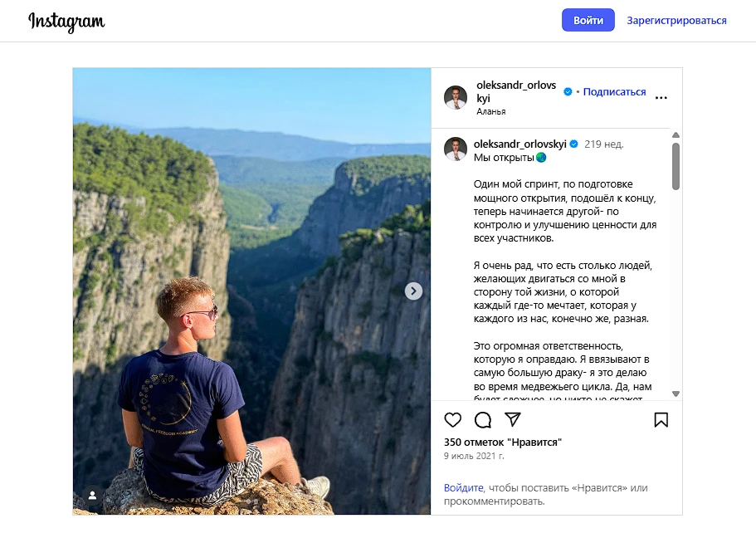The image size is (756, 533).
Task: Go to next photo with arrow
Action: [x=413, y=291]
